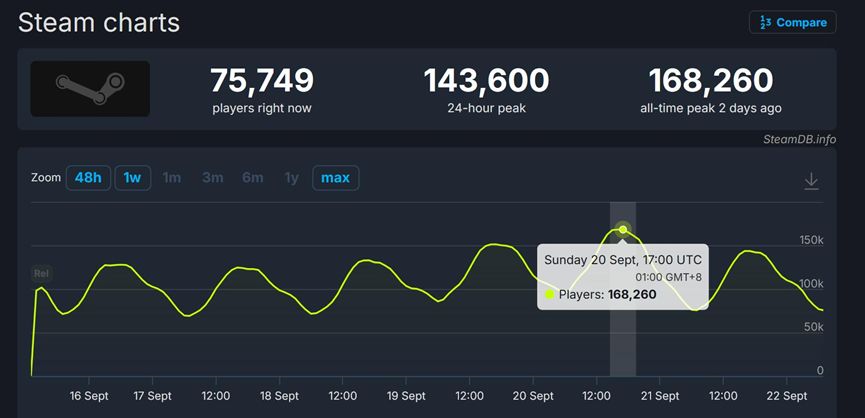The height and width of the screenshot is (418, 865).
Task: Click the Compare button
Action: [792, 23]
